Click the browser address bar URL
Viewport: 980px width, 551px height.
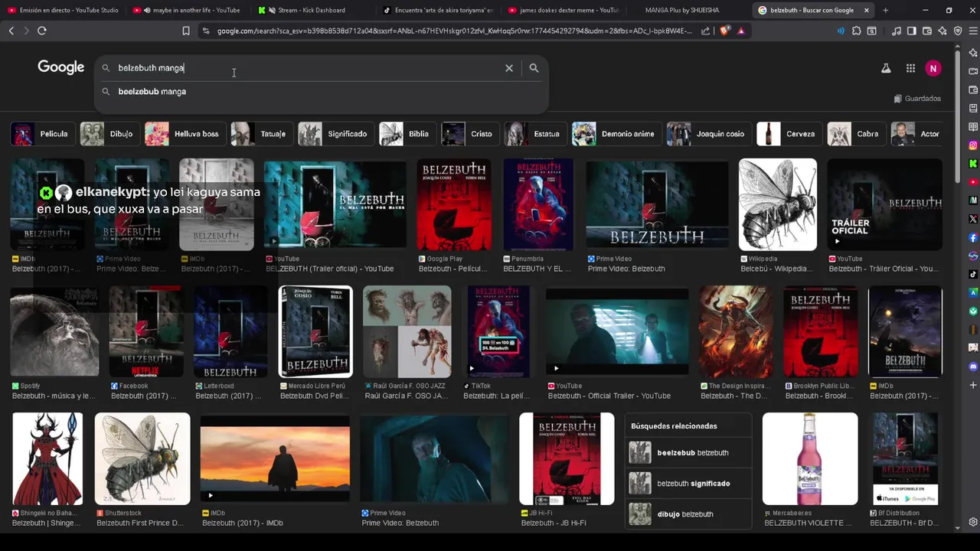pyautogui.click(x=453, y=31)
